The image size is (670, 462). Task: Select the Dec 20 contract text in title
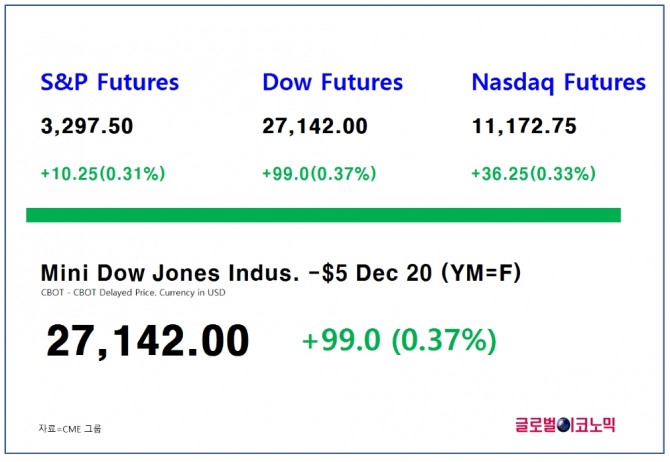click(x=406, y=273)
